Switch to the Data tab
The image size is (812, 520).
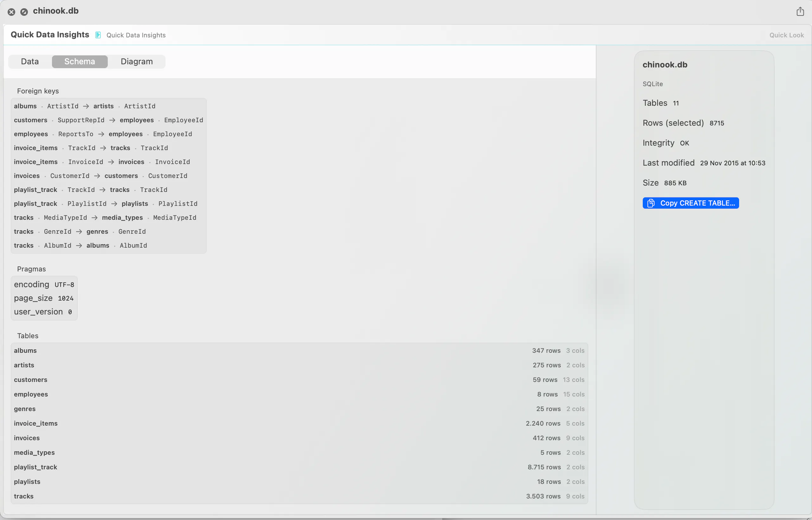30,61
